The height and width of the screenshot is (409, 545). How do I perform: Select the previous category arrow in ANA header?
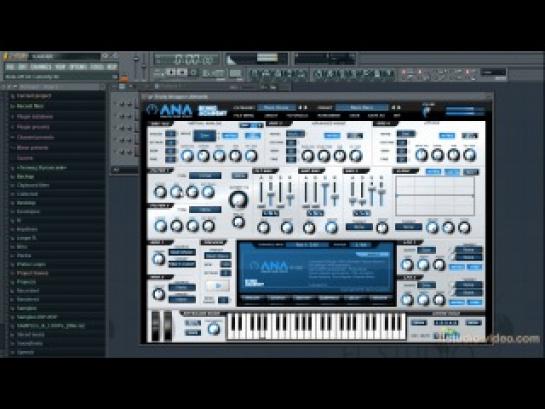[300, 108]
